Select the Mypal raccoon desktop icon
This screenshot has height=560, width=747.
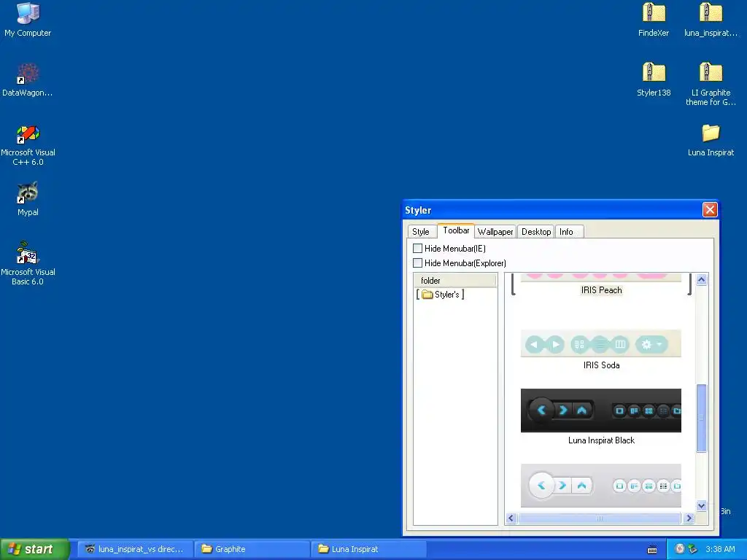click(x=28, y=199)
